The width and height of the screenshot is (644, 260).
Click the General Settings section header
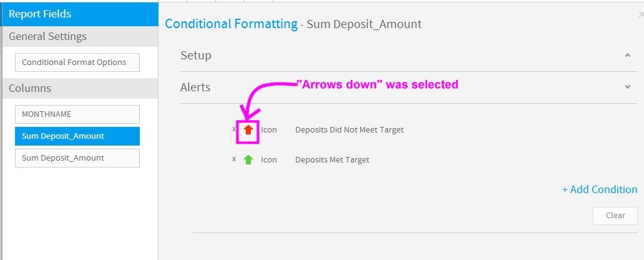tap(79, 37)
